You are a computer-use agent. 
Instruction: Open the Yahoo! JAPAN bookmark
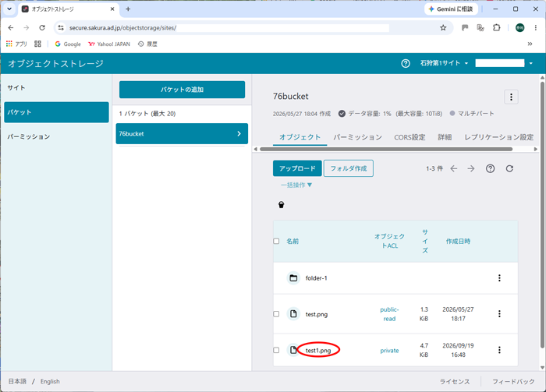pyautogui.click(x=109, y=44)
